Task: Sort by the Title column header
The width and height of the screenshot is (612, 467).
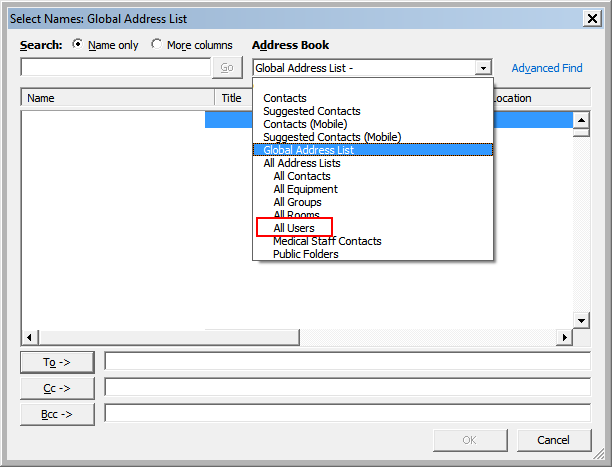Action: point(233,98)
